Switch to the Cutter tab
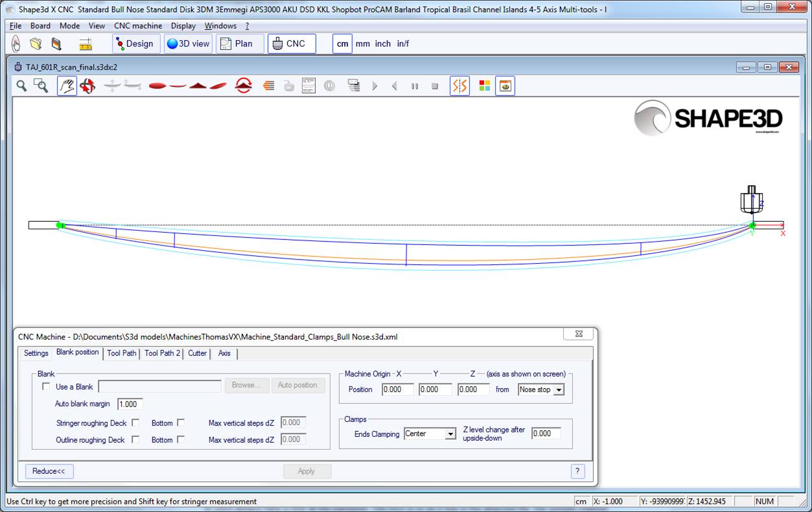812x512 pixels. tap(197, 353)
